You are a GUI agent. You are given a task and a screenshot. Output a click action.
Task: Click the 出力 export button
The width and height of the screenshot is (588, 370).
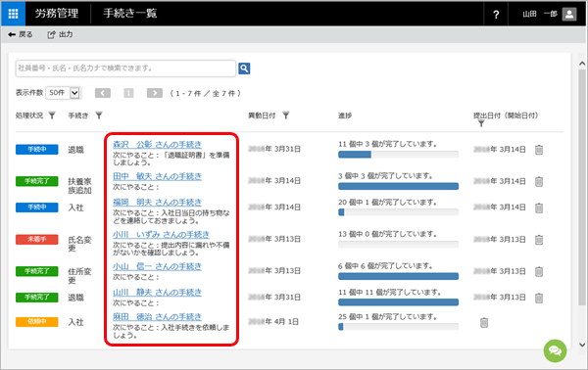[x=60, y=34]
